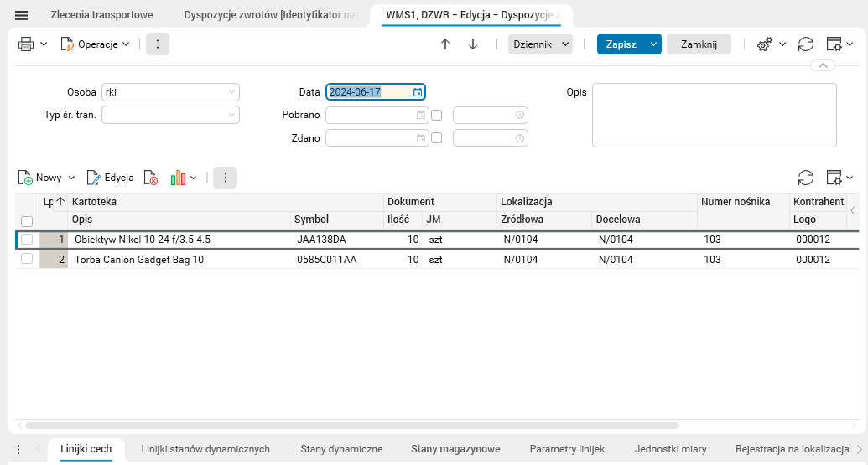Click symbol 0585C011AA

coord(326,260)
